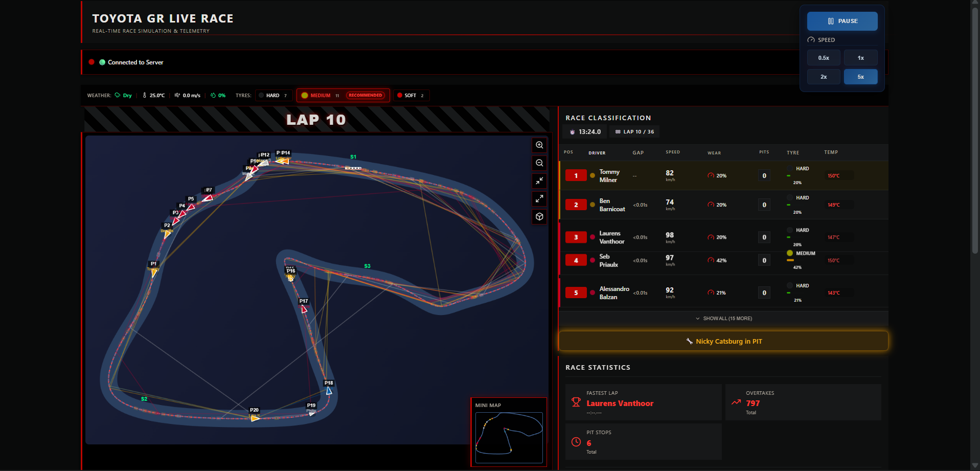This screenshot has width=980, height=471.
Task: Toggle the 3D cube view icon
Action: click(539, 217)
